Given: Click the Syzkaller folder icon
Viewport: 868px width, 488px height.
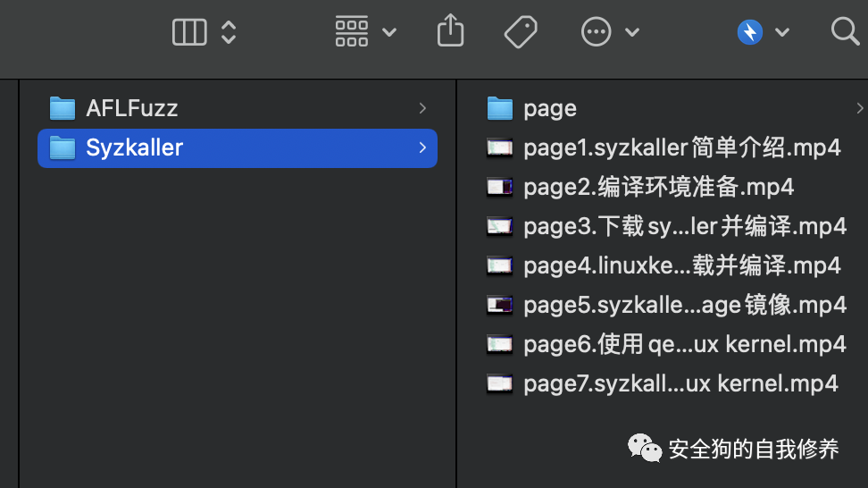Looking at the screenshot, I should [x=63, y=147].
